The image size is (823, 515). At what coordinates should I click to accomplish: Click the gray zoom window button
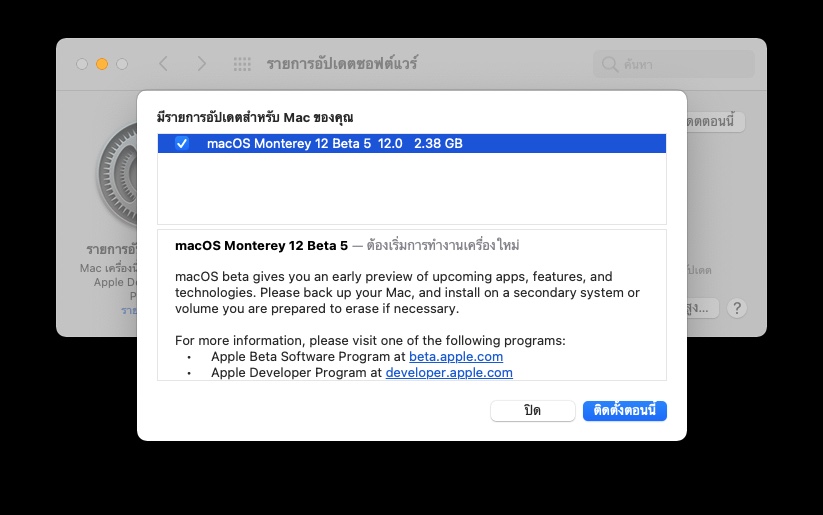point(122,64)
